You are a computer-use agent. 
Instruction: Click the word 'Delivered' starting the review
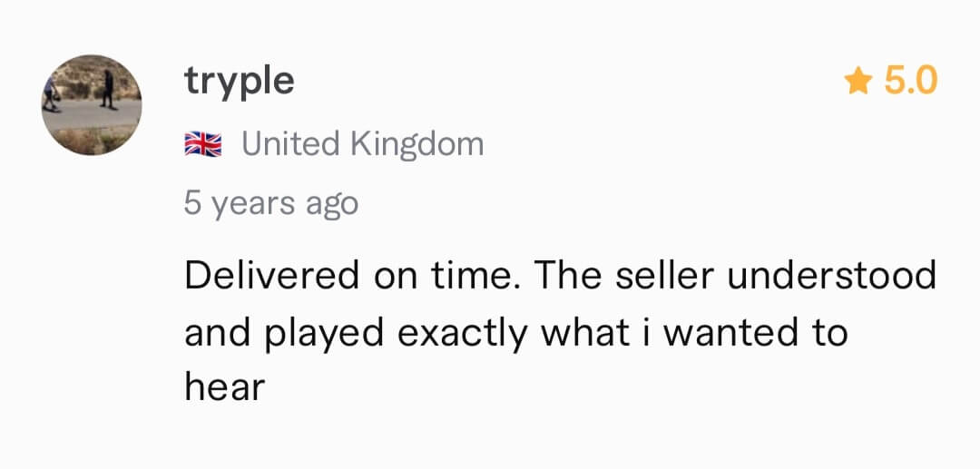pyautogui.click(x=272, y=276)
